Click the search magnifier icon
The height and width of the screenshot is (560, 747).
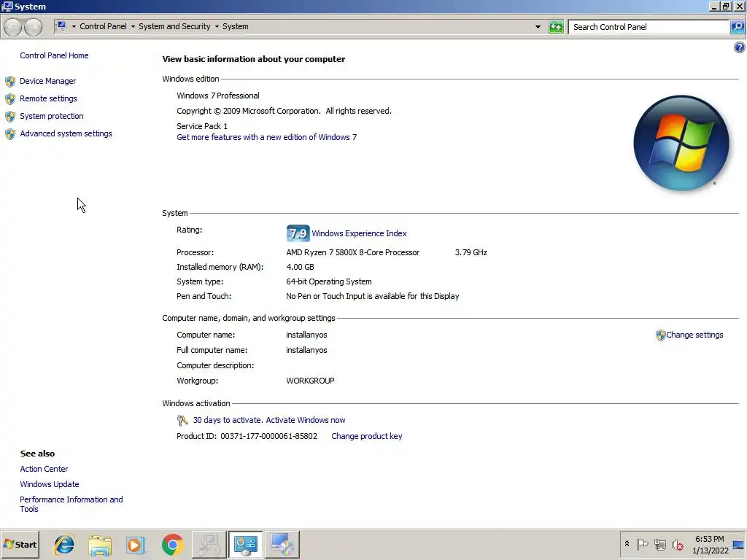click(738, 27)
